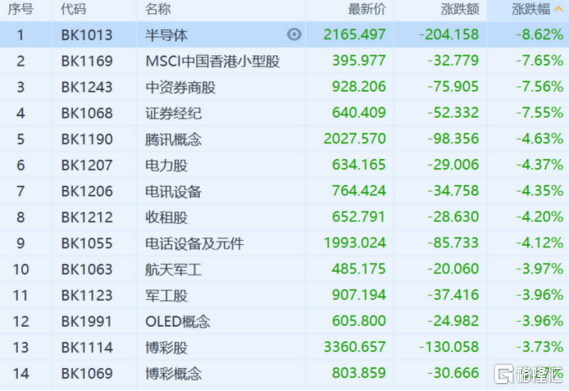
Task: Select MSCI中国香港小型股 row name
Action: coord(213,61)
